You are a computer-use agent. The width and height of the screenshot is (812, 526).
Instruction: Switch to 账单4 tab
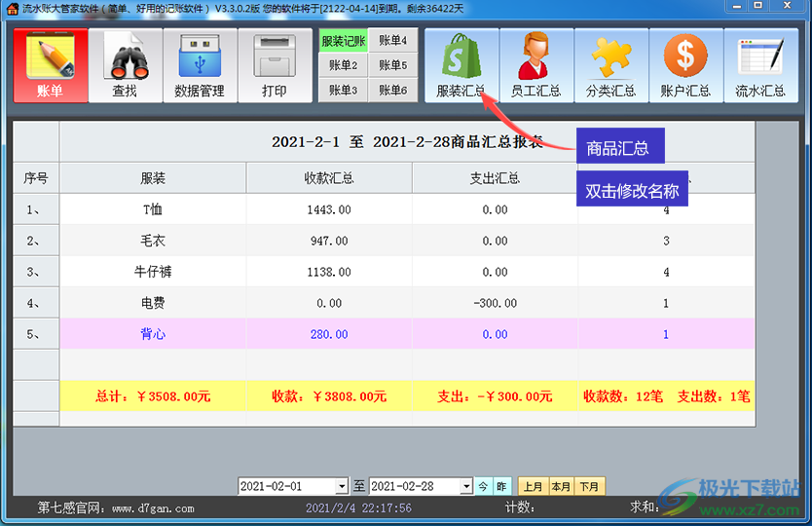(393, 40)
